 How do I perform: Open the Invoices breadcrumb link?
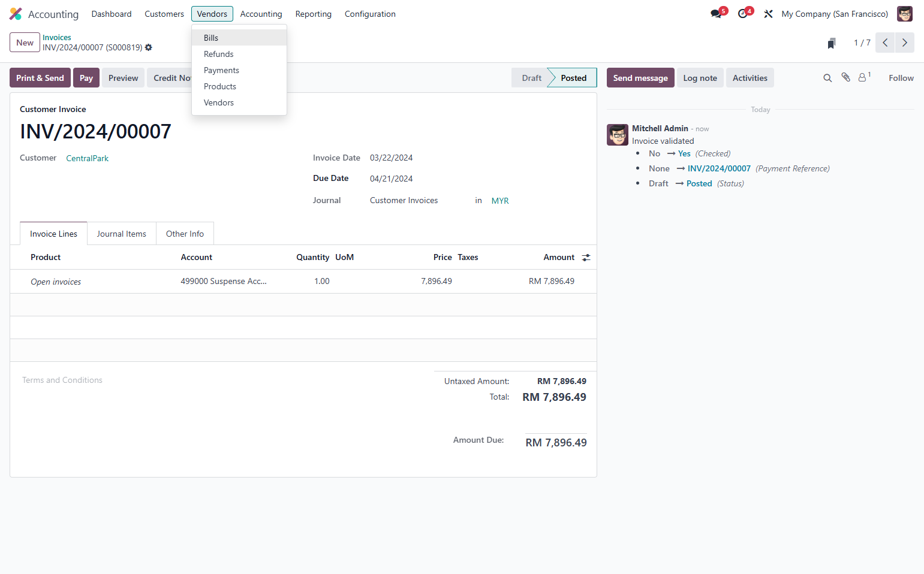tap(56, 37)
